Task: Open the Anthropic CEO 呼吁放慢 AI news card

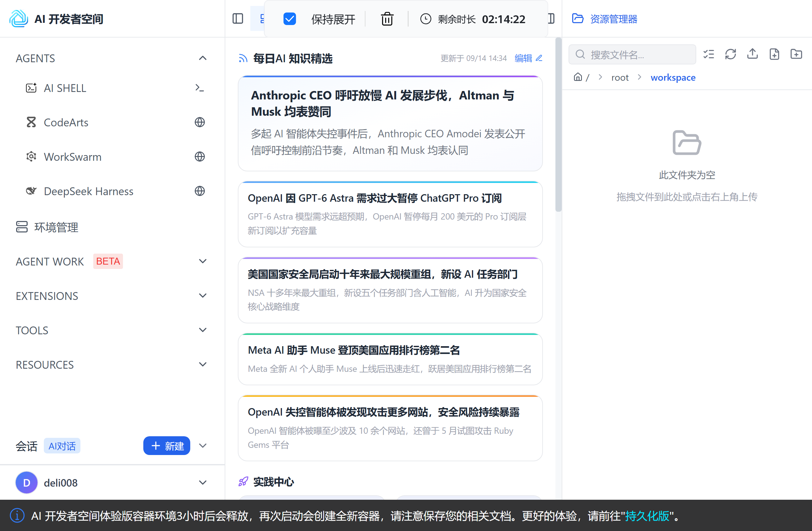Action: [390, 124]
